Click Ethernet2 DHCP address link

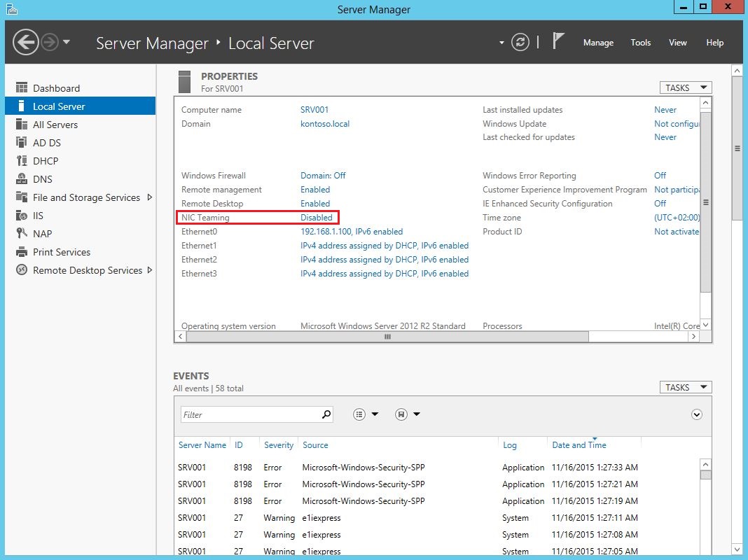[385, 259]
